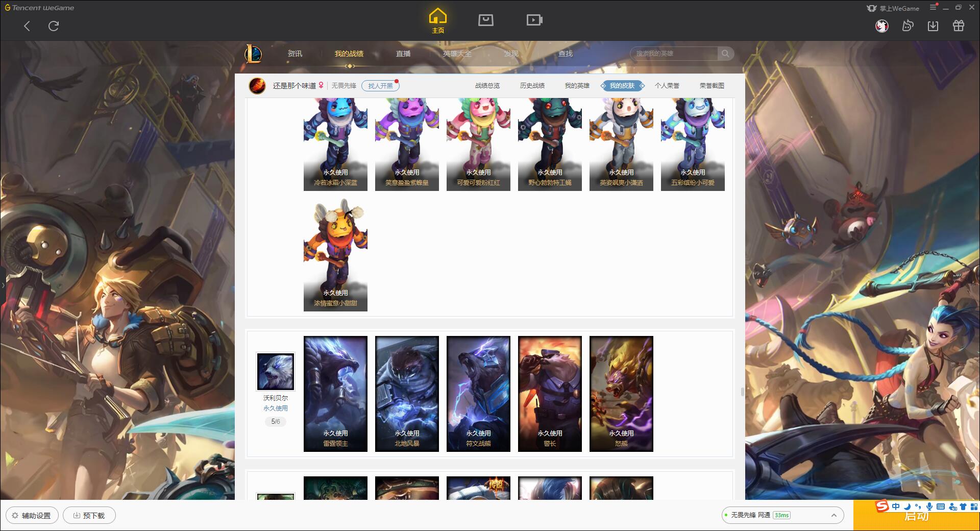Click the Sogou input S logo
This screenshot has height=531, width=980.
click(x=881, y=506)
